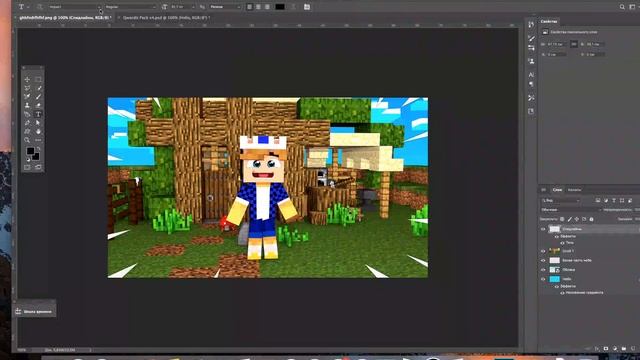Switch to the ghbfmbflbfbf.png document tab
The image size is (640, 360).
click(x=65, y=18)
